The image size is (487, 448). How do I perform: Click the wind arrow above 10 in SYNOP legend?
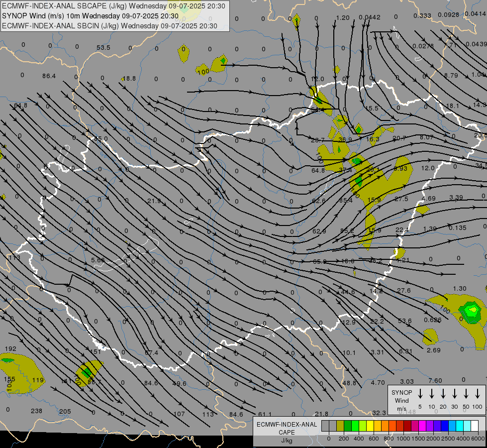tap(432, 394)
